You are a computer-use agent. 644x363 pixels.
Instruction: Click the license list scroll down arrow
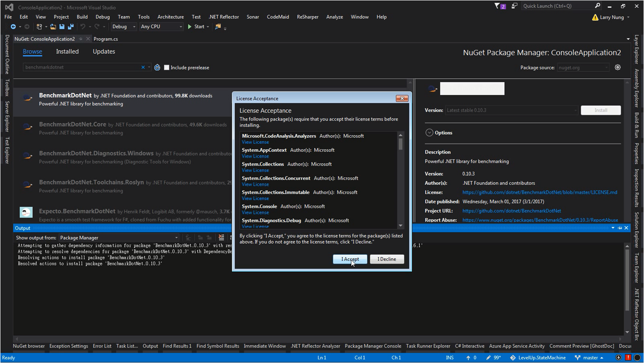click(x=400, y=225)
